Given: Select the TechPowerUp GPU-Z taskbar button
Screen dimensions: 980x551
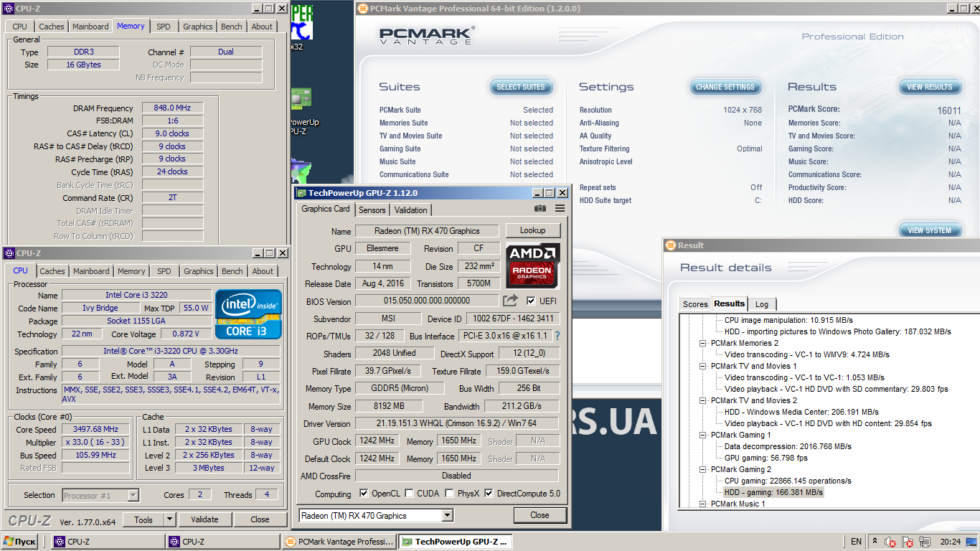Looking at the screenshot, I should pos(455,542).
